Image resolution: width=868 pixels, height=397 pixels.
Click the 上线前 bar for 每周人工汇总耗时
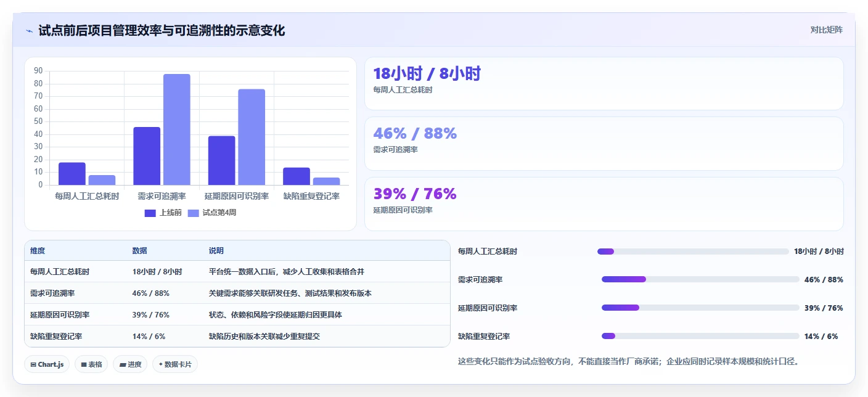(72, 174)
